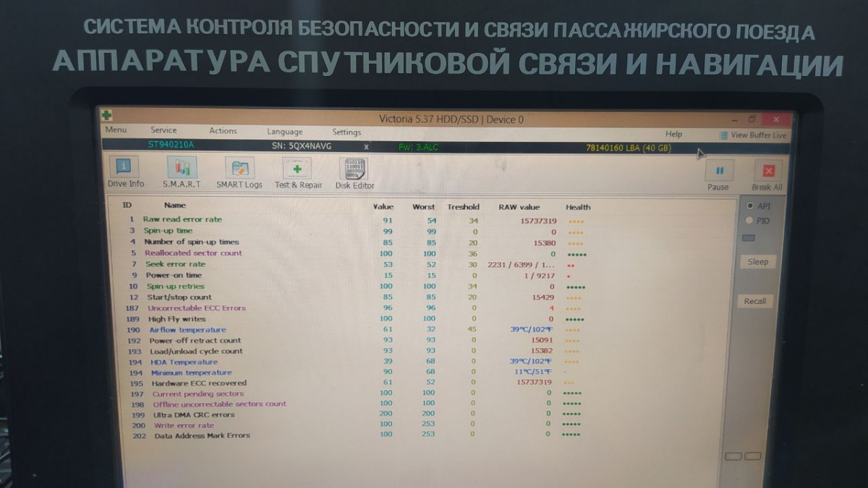Select Data Address Mark Errors row
868x488 pixels.
(x=354, y=436)
